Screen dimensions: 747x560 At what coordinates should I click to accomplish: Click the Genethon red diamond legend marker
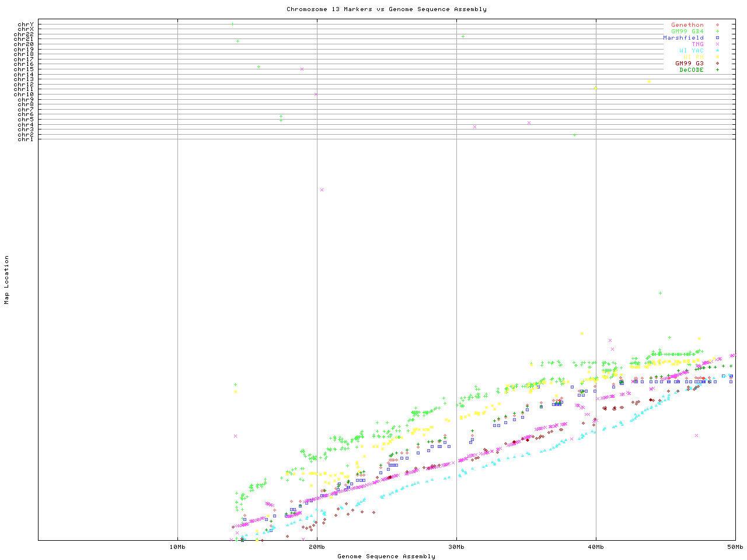coord(717,25)
